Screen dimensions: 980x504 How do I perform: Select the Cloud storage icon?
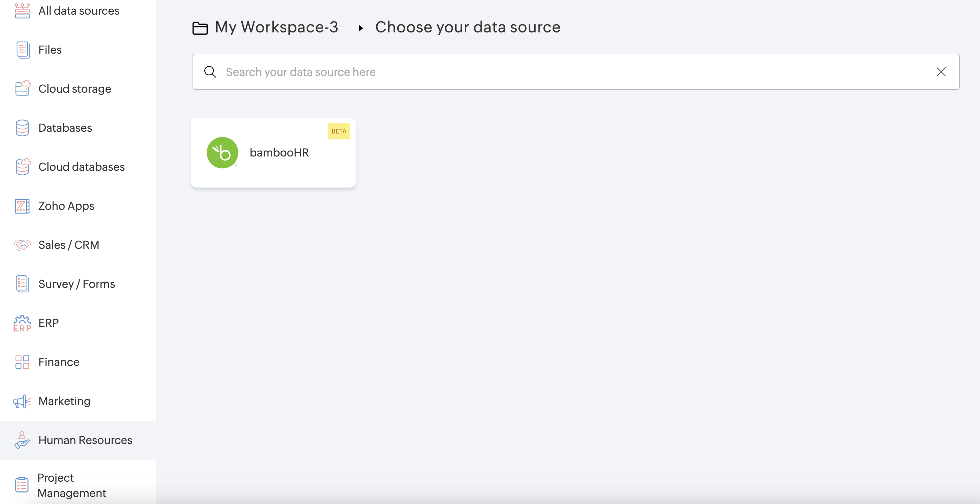point(22,88)
